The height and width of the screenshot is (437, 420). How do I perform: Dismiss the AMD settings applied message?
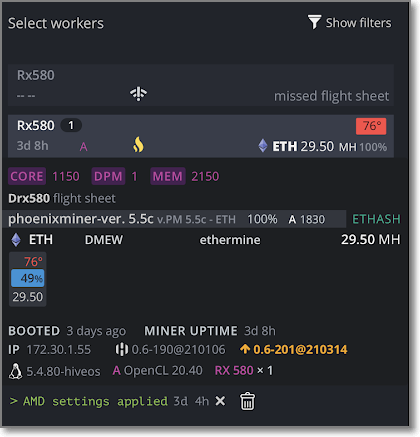(220, 401)
